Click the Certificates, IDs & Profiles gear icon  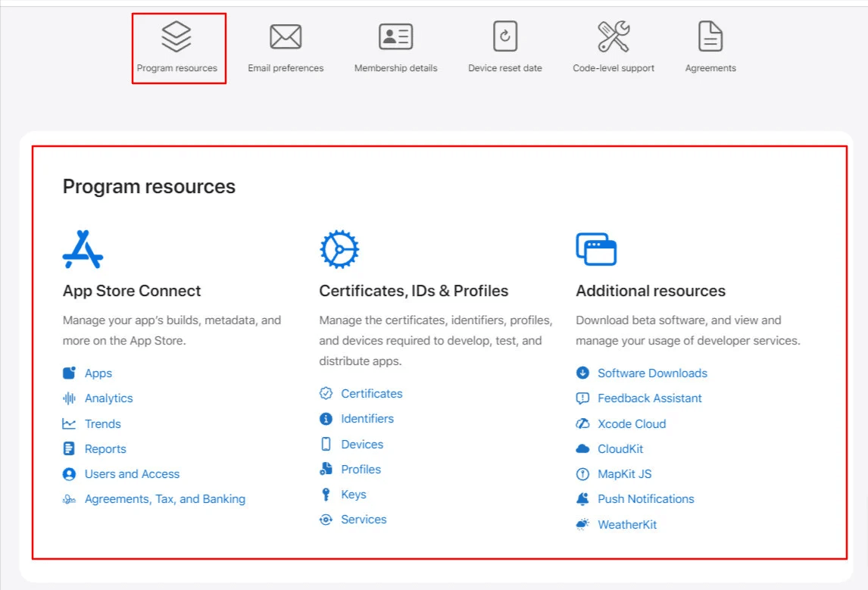click(x=339, y=249)
